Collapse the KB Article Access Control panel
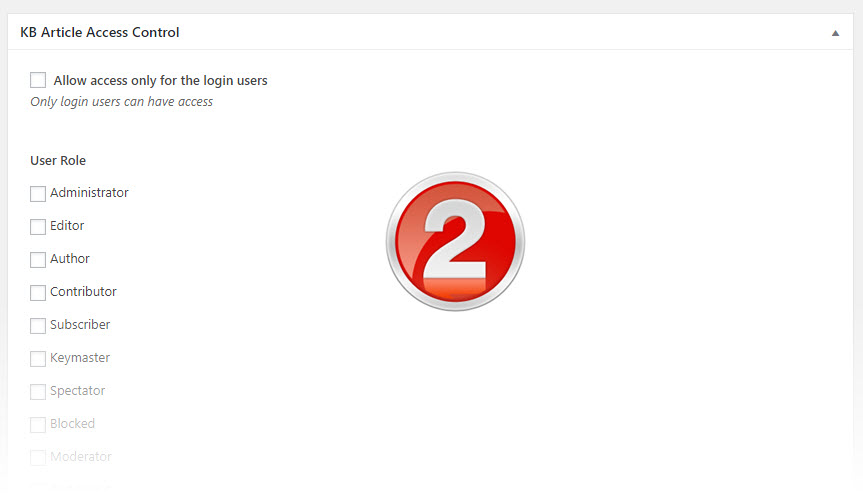The width and height of the screenshot is (863, 493). click(835, 33)
